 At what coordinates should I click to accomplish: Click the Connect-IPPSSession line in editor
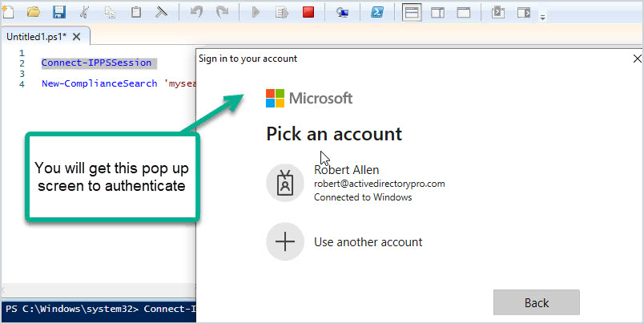pos(96,63)
